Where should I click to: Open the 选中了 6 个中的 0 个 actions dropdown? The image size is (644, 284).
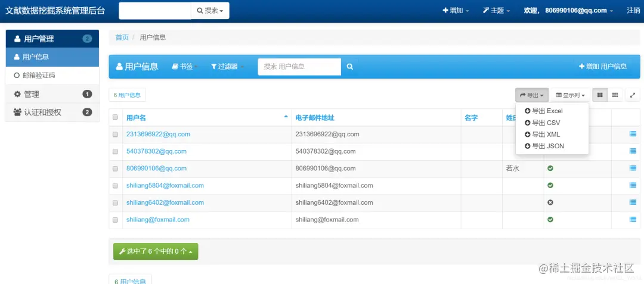(156, 251)
